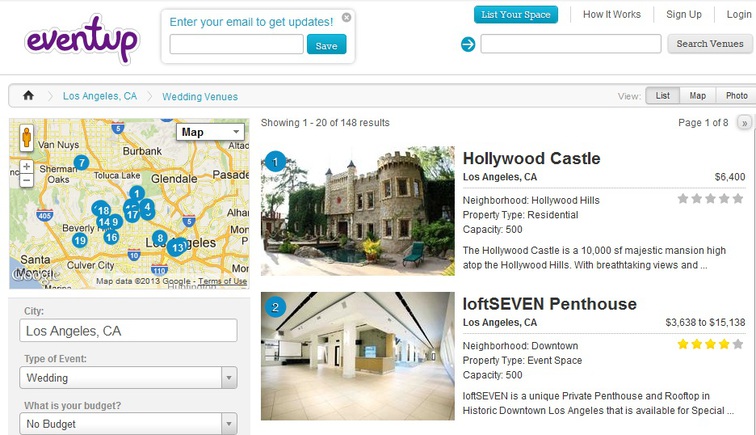Switch to List view
The image size is (756, 435).
pos(662,95)
